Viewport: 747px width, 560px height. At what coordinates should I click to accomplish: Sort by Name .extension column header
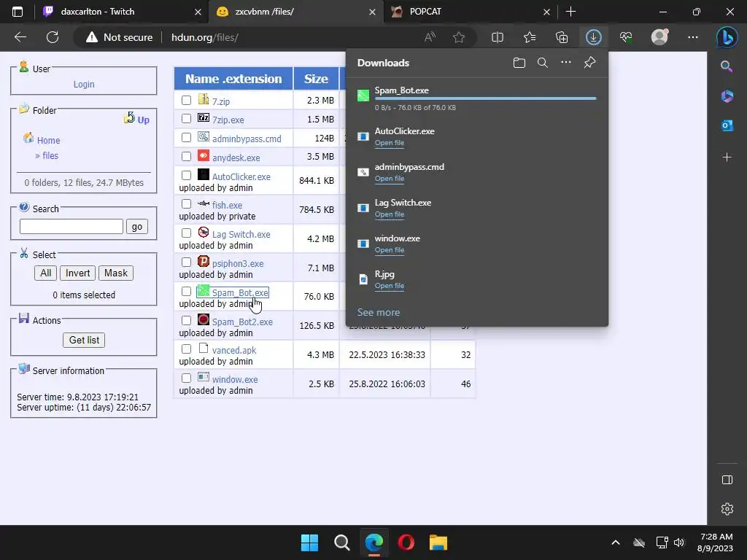[x=233, y=79]
